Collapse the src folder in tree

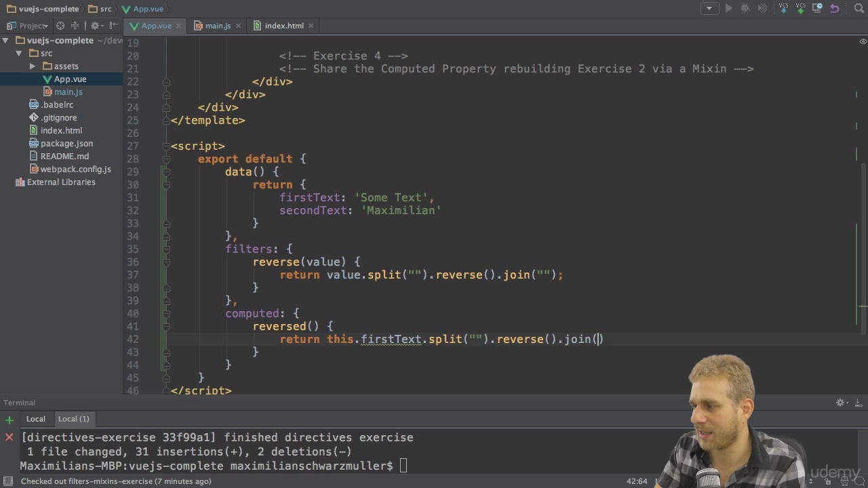pyautogui.click(x=18, y=54)
